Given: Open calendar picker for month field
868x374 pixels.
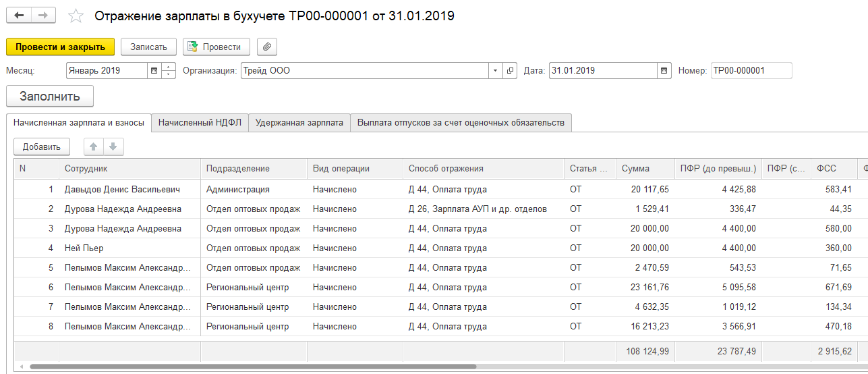Looking at the screenshot, I should pyautogui.click(x=154, y=70).
